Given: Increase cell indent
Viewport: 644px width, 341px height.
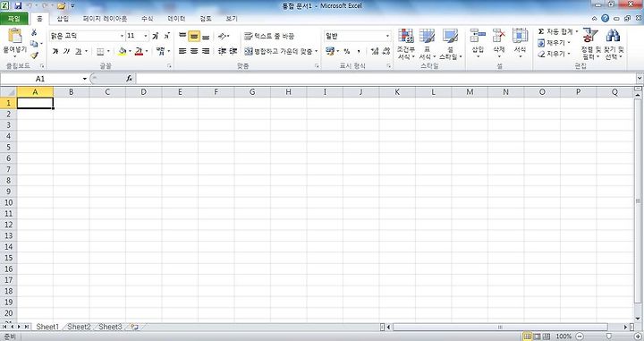Looking at the screenshot, I should click(233, 51).
